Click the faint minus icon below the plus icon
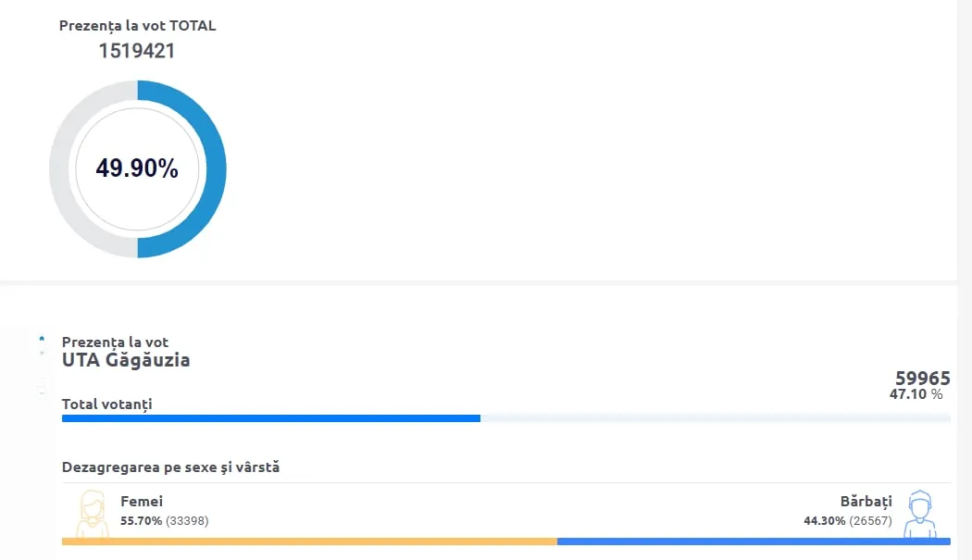Image resolution: width=972 pixels, height=560 pixels. [42, 392]
